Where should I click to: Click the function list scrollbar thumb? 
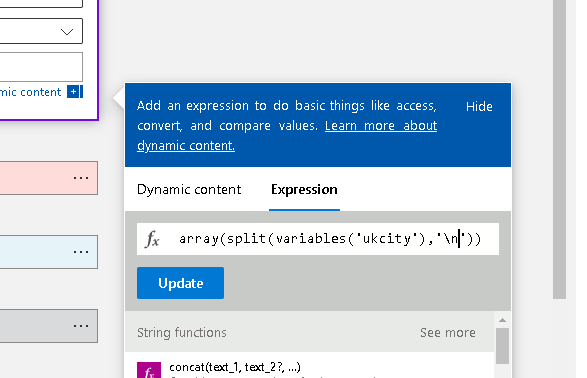(502, 346)
